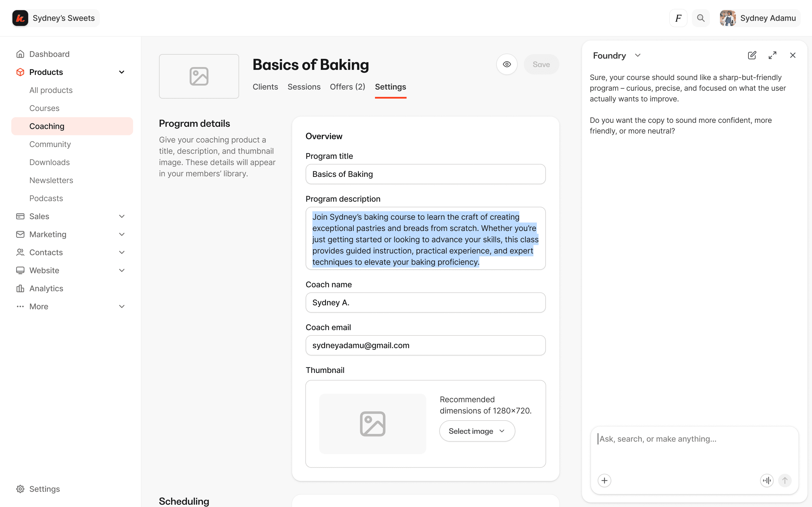812x507 pixels.
Task: Open the Select image dropdown
Action: (477, 431)
